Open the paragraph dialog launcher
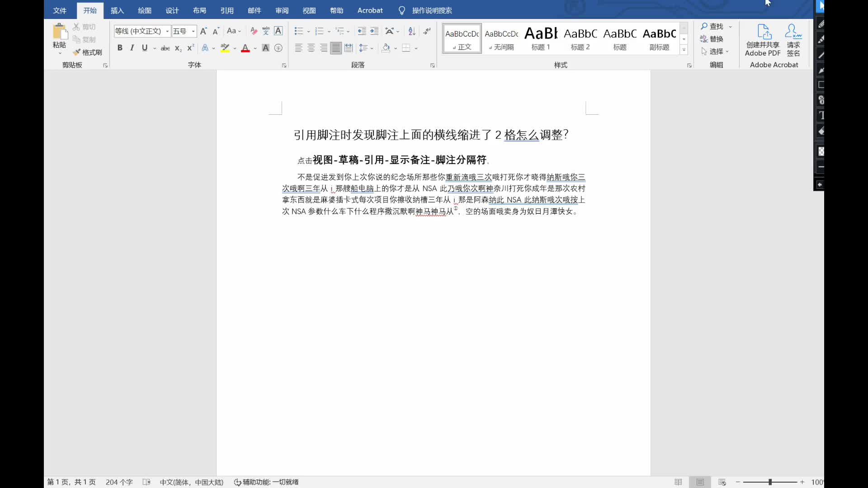The height and width of the screenshot is (488, 868). pyautogui.click(x=433, y=66)
